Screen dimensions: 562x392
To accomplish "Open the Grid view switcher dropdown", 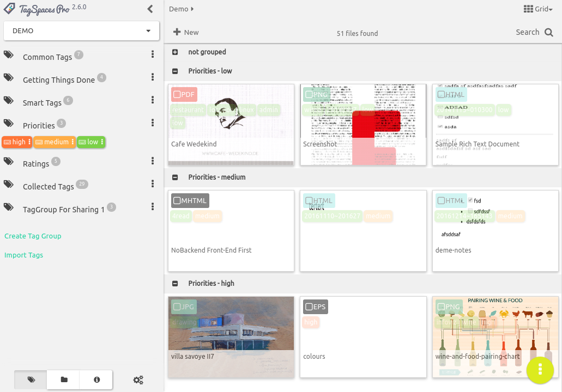I will click(538, 9).
